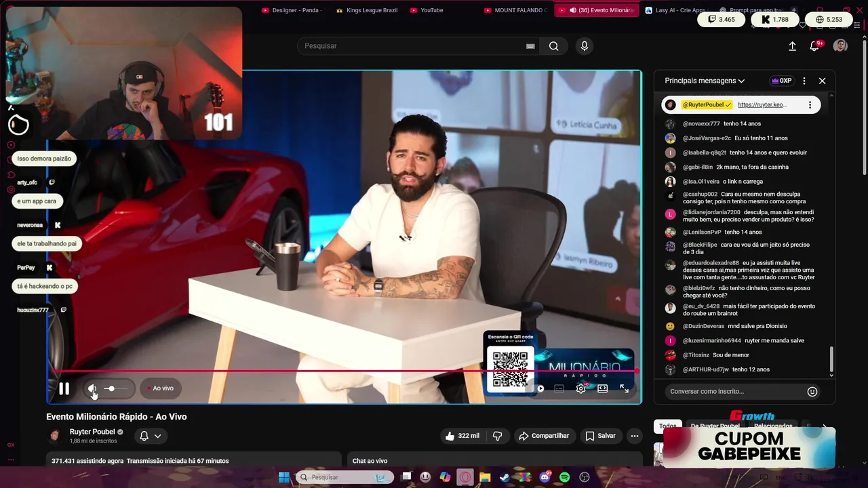The height and width of the screenshot is (488, 868).
Task: Share video with Compartilhar button
Action: click(x=544, y=436)
